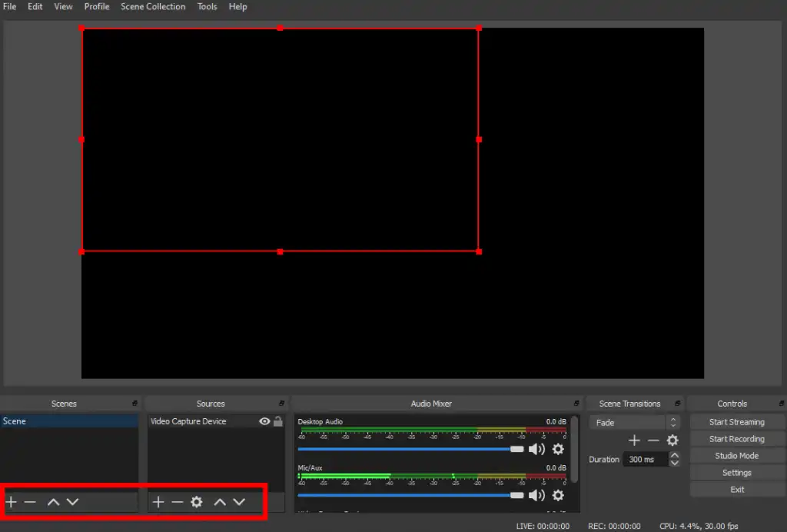This screenshot has height=532, width=787.
Task: Move source down in Sources list
Action: click(240, 501)
